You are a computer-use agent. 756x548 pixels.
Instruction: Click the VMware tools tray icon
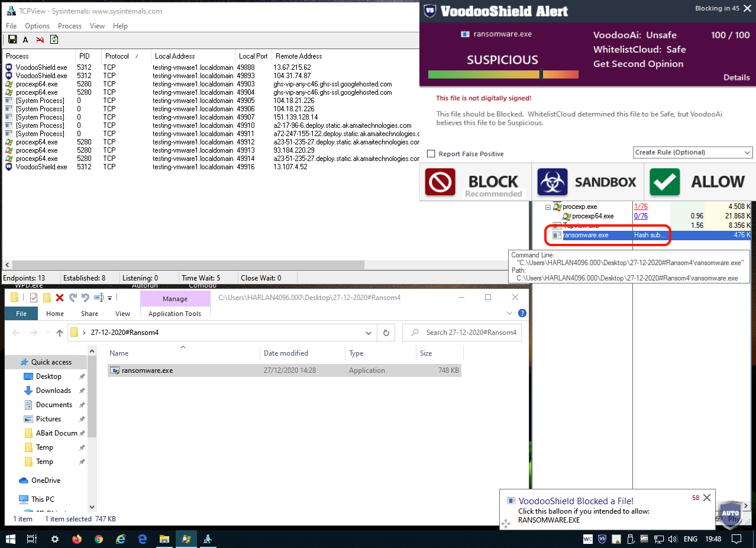point(644,539)
